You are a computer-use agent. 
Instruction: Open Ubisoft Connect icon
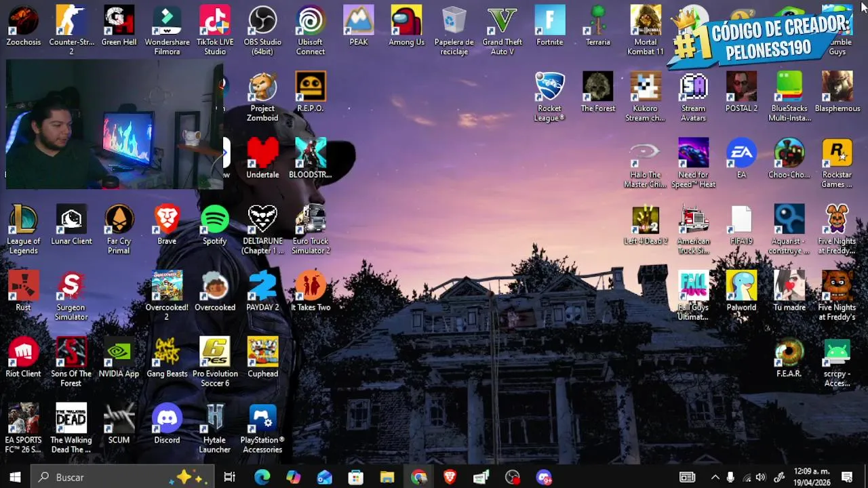(311, 31)
